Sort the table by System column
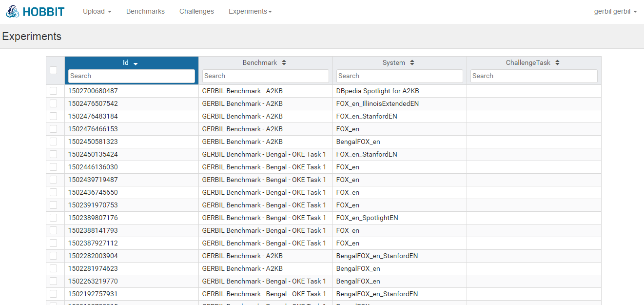 coord(399,63)
